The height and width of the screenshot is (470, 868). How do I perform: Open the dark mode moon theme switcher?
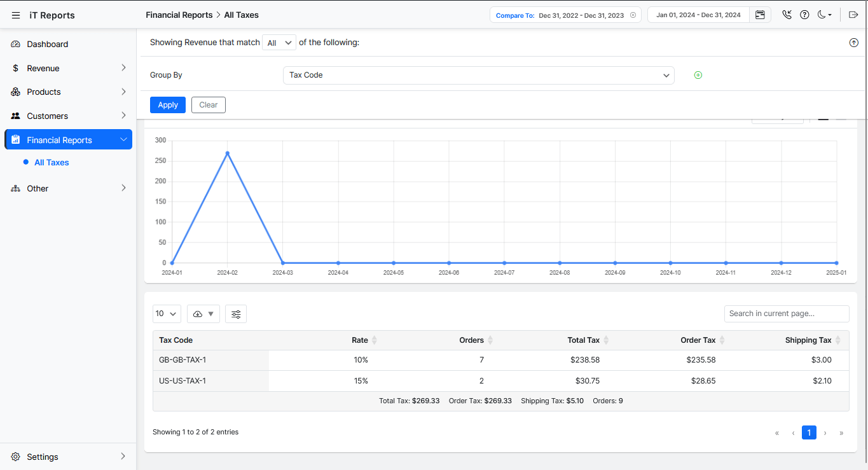pyautogui.click(x=824, y=15)
